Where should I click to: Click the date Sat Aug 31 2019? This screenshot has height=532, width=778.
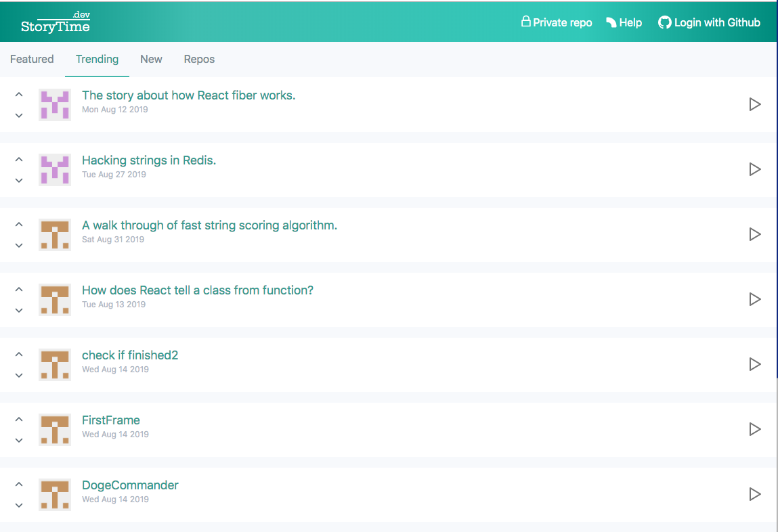pyautogui.click(x=112, y=240)
